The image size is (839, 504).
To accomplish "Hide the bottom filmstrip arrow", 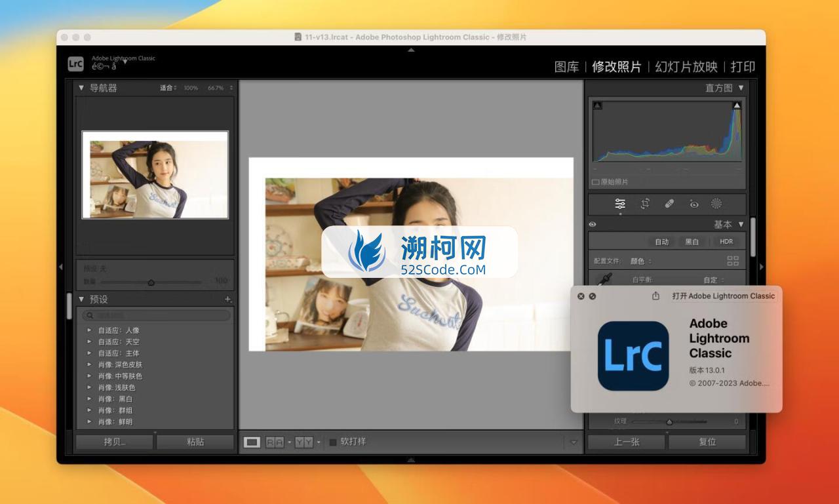I will pyautogui.click(x=411, y=459).
